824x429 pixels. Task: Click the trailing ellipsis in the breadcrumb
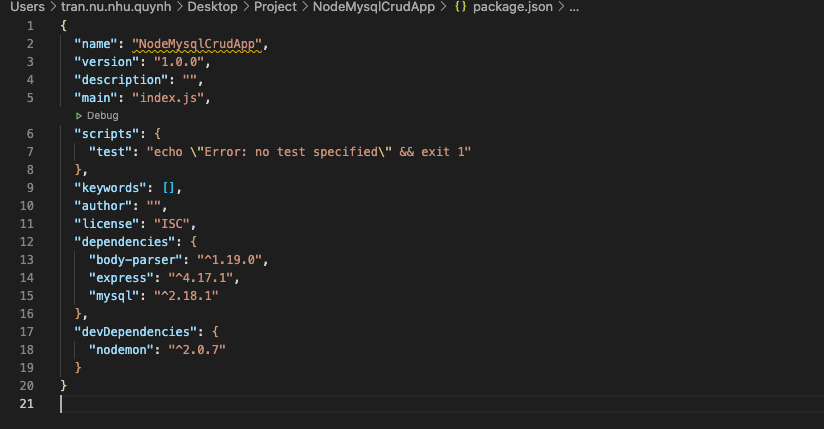click(573, 7)
